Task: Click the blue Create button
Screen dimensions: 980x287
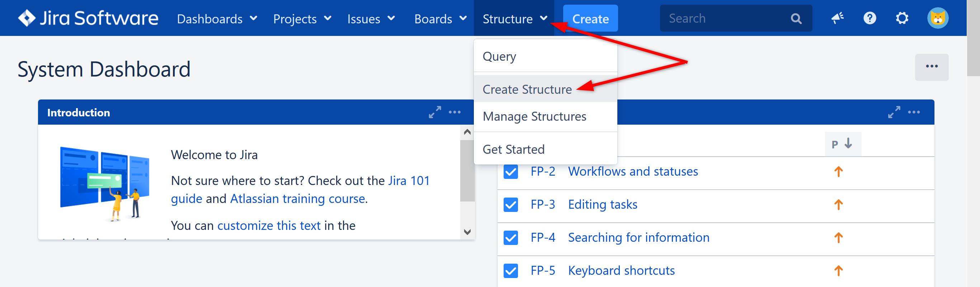Action: point(590,18)
